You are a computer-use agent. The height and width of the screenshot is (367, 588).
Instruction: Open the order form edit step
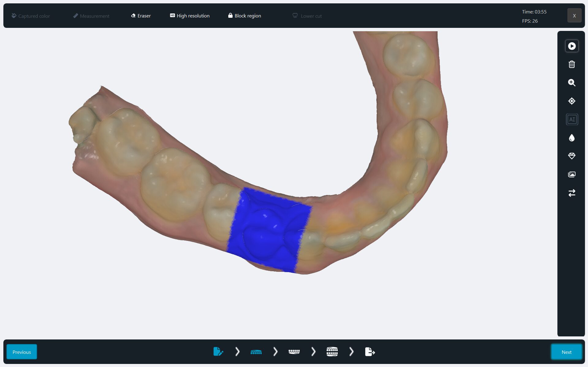pos(218,352)
